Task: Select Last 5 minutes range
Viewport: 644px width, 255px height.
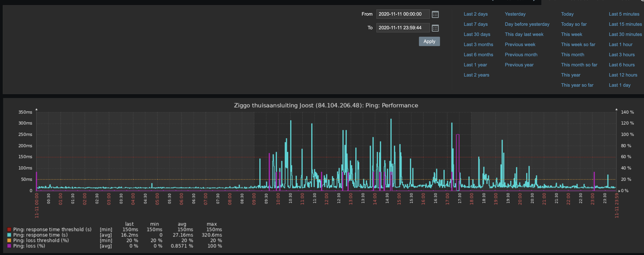Action: pos(624,14)
